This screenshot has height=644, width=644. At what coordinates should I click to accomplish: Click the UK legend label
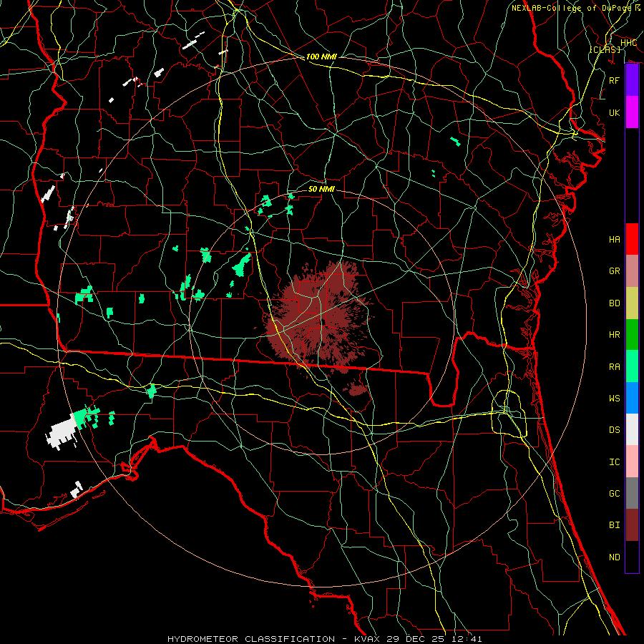(615, 112)
